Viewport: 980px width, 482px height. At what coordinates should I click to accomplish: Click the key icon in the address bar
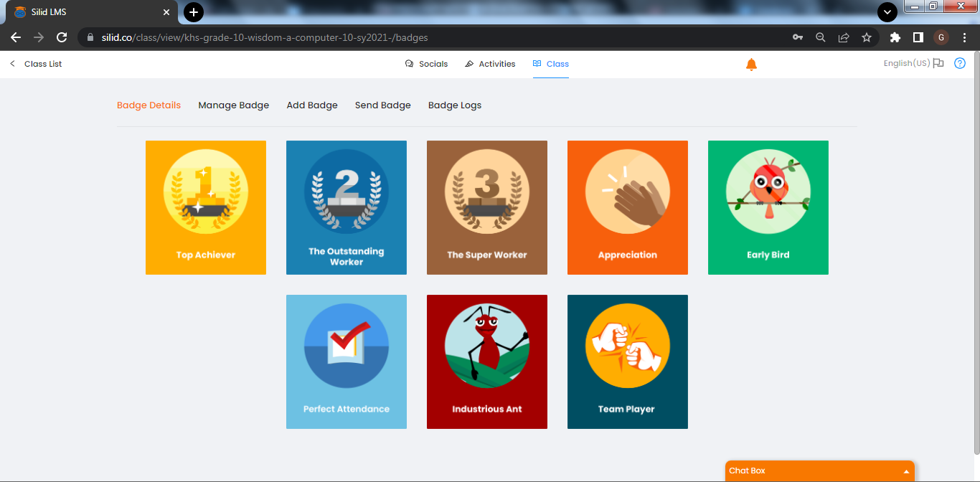click(x=798, y=37)
